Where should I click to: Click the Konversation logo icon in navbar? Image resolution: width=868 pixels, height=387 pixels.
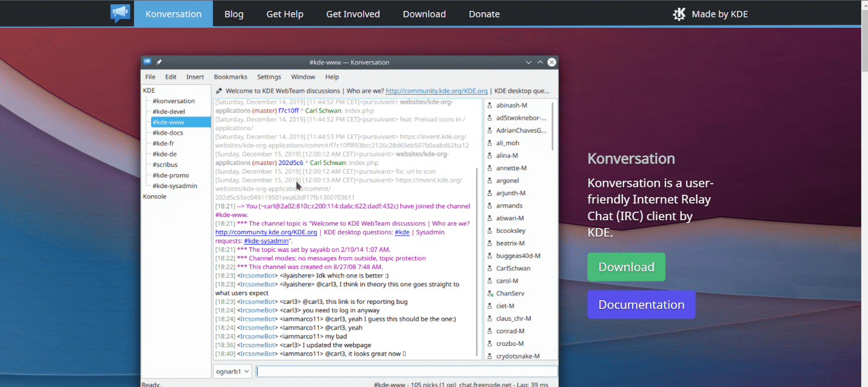120,13
